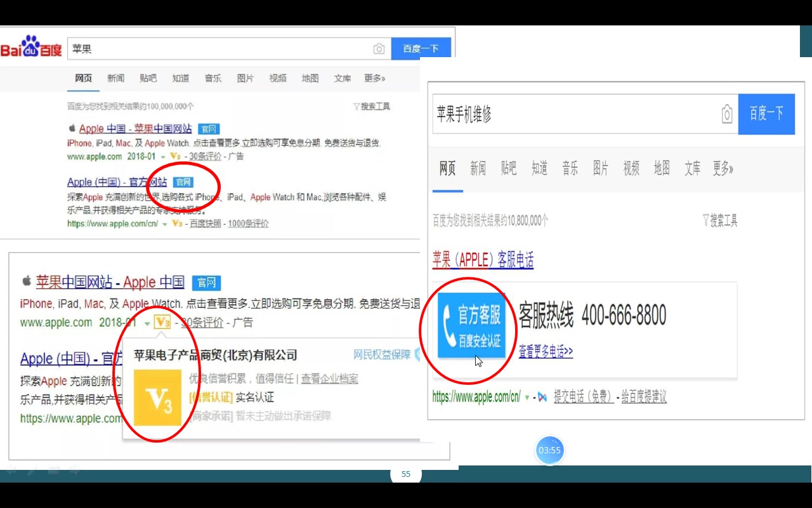Expand 更多» in the 苹果手机维修 search tabs

pos(723,168)
